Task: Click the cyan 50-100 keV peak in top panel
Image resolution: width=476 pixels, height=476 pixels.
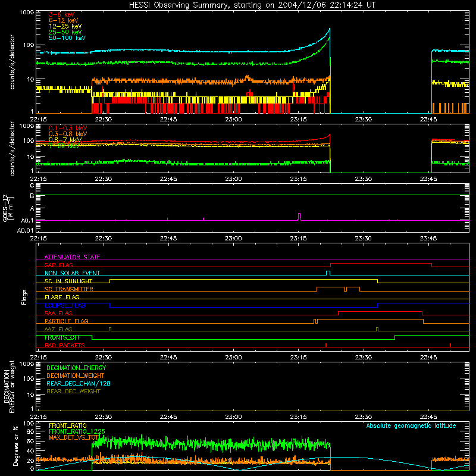Action: 330,29
